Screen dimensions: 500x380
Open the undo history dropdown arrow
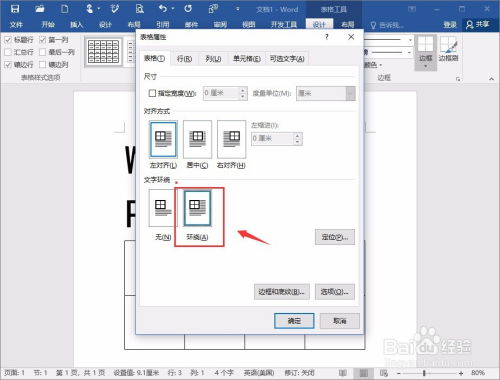coord(173,9)
